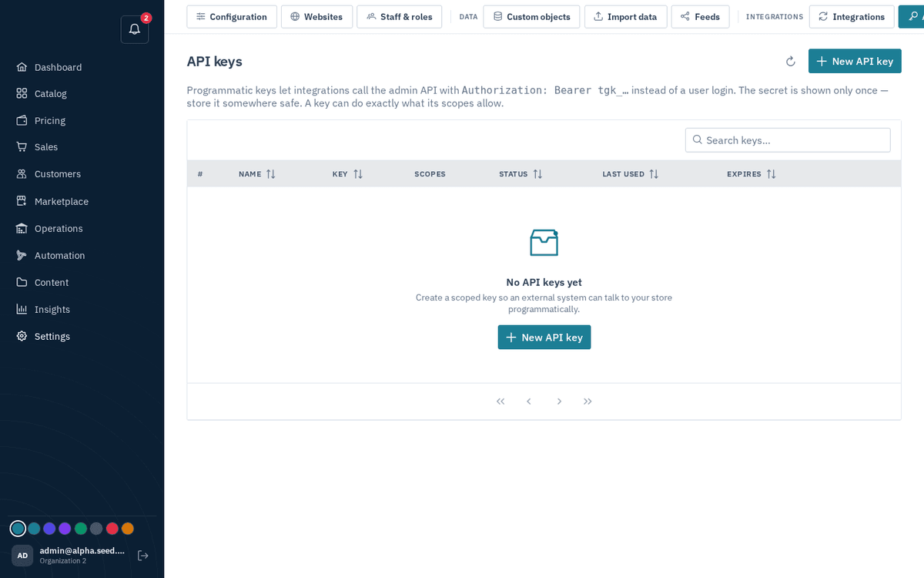Choose the indigo theme swatch
Screen dimensions: 924x578
pyautogui.click(x=49, y=529)
